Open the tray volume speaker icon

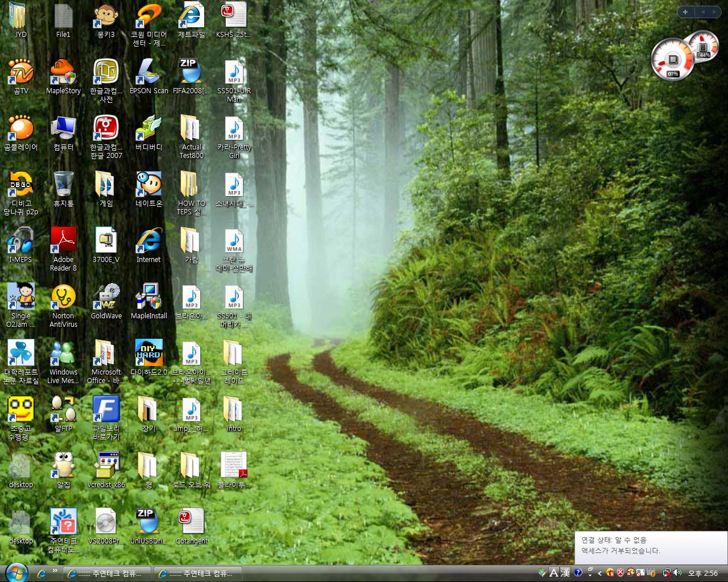[677, 573]
